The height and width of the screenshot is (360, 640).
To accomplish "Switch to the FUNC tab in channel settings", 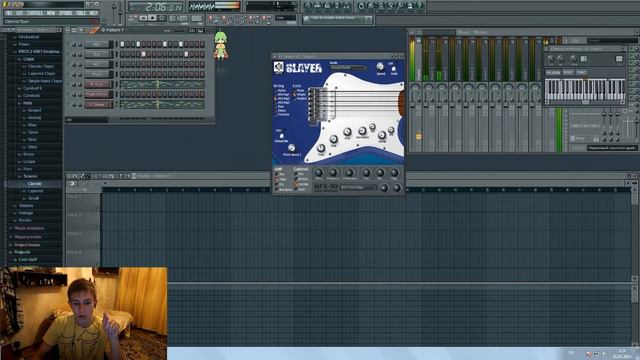I will (581, 73).
